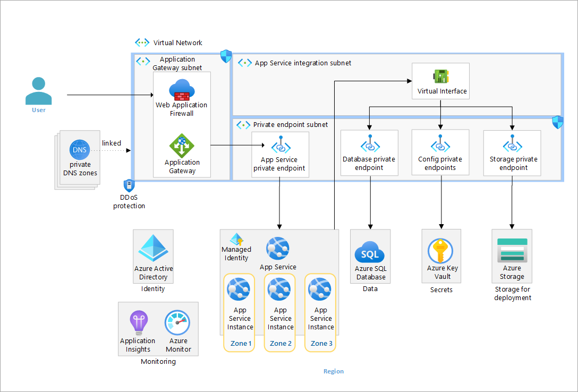578x392 pixels.
Task: Click the 'App Service integration subnet' title
Action: point(303,63)
